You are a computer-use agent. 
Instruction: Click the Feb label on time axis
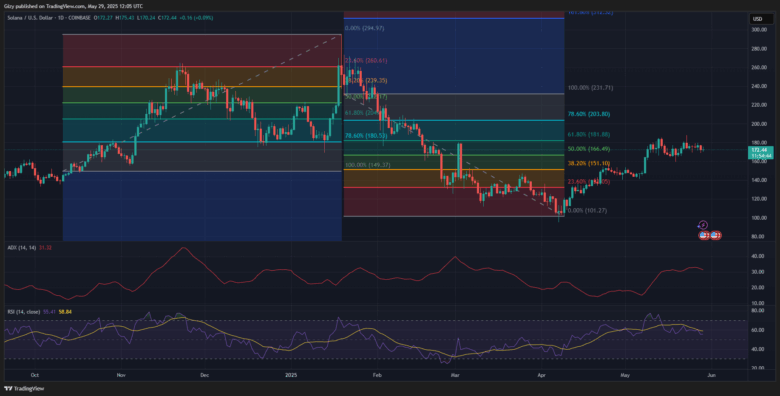click(x=377, y=376)
